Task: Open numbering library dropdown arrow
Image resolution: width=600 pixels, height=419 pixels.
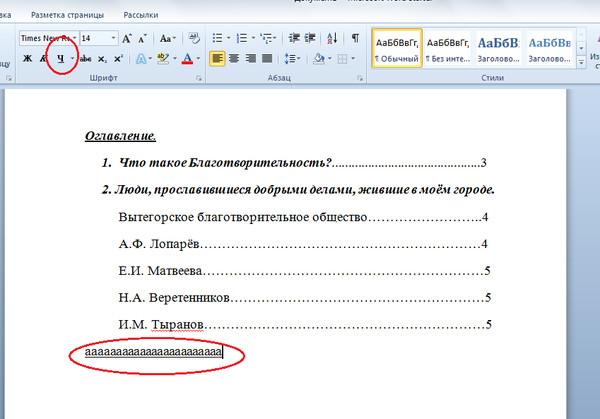Action: 253,38
